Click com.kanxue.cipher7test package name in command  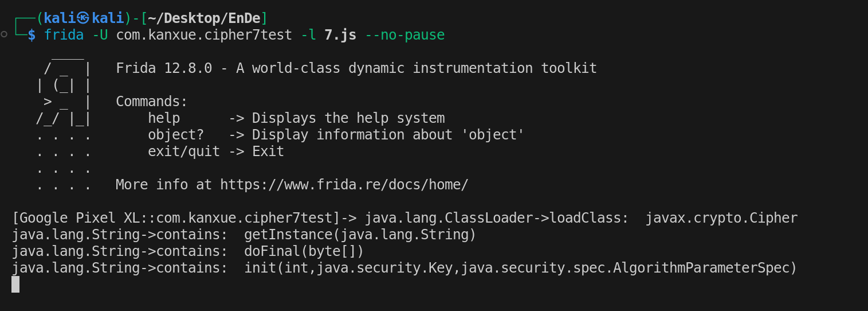pos(204,35)
